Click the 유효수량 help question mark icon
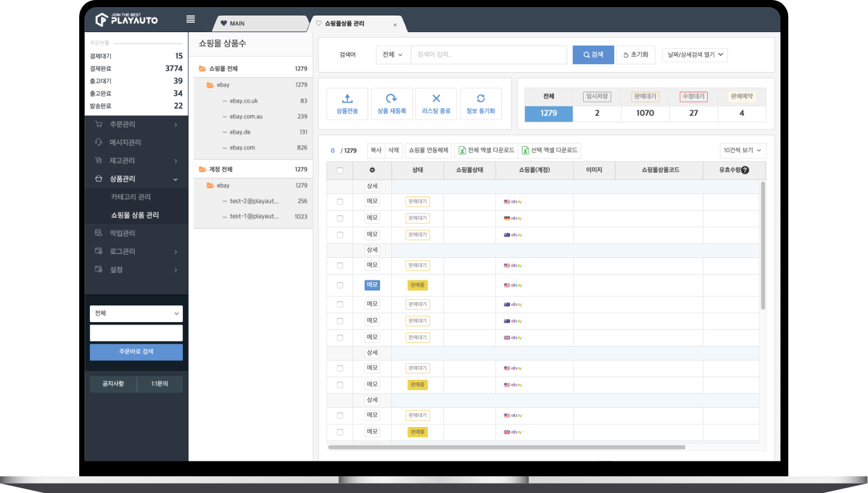 point(745,170)
